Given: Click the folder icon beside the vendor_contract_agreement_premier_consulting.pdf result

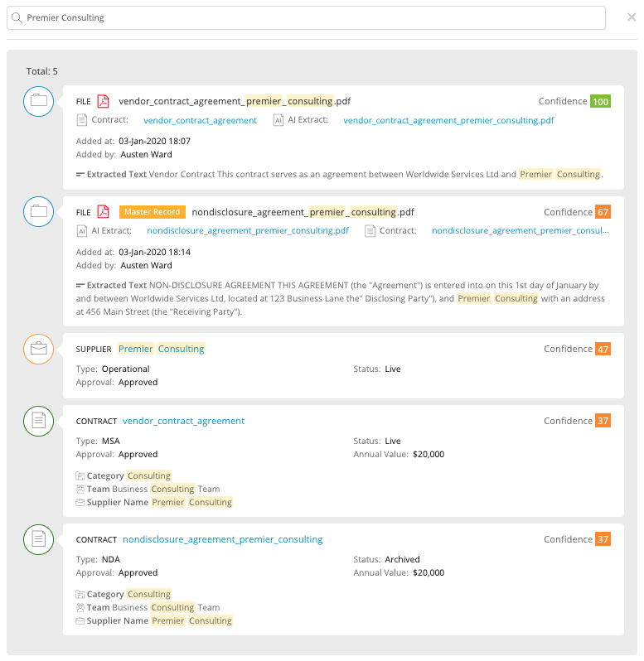Looking at the screenshot, I should (x=38, y=101).
